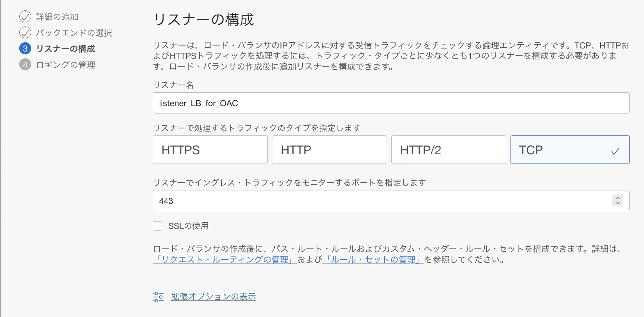
Task: Click the checkmark icon beside バックエンドの選択
Action: 25,33
